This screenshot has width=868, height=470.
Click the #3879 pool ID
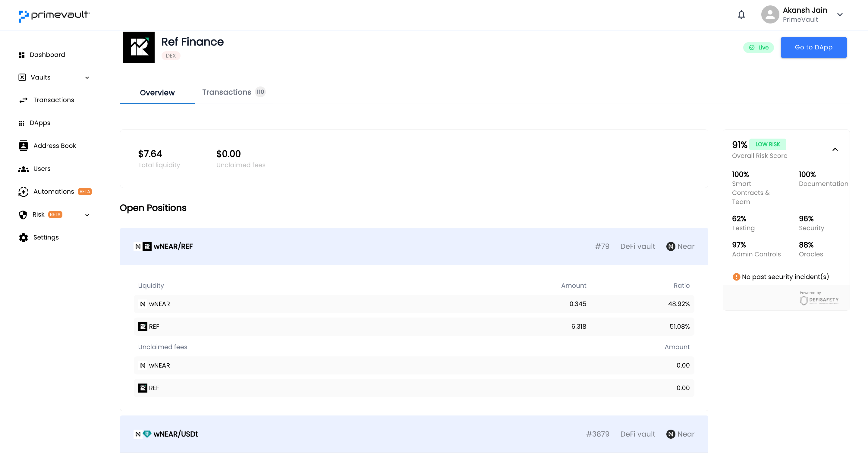click(598, 434)
